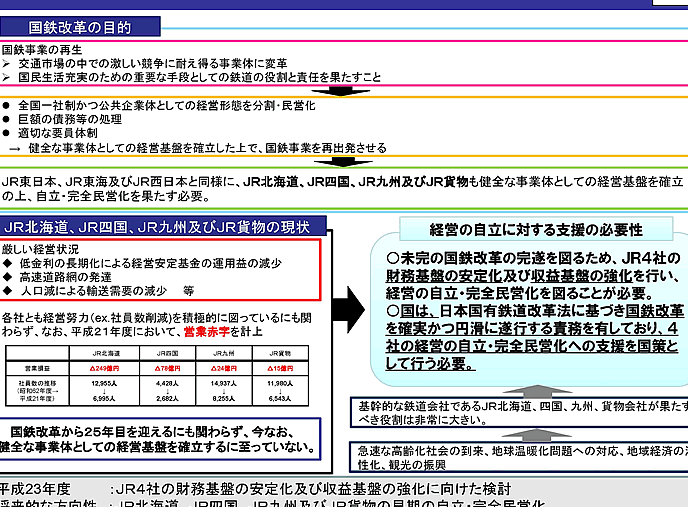This screenshot has height=507, width=688.
Task: Click the row label '社員数の推移'
Action: tap(37, 383)
